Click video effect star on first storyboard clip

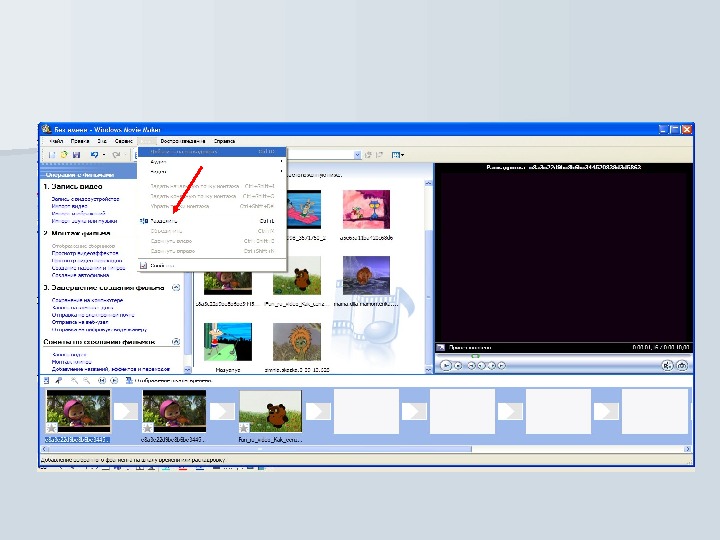[x=51, y=428]
